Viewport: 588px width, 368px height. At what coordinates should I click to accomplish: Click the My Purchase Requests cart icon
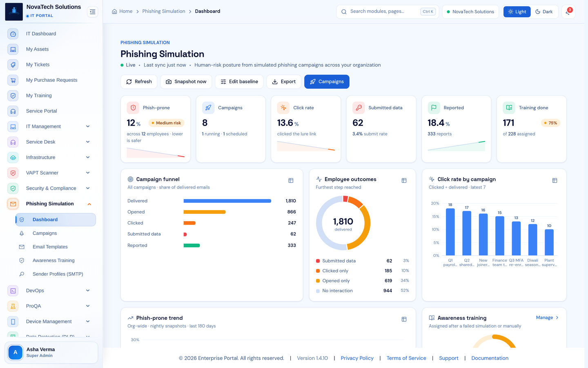tap(13, 80)
